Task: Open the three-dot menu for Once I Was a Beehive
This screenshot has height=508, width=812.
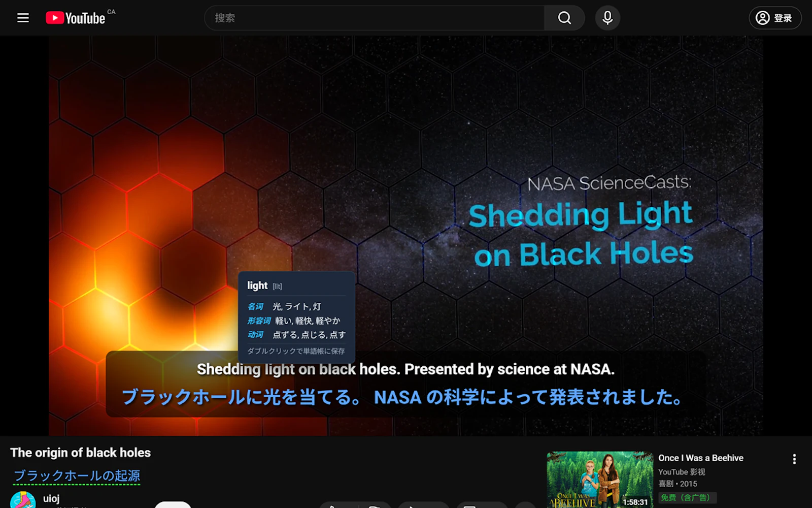Action: (x=794, y=459)
